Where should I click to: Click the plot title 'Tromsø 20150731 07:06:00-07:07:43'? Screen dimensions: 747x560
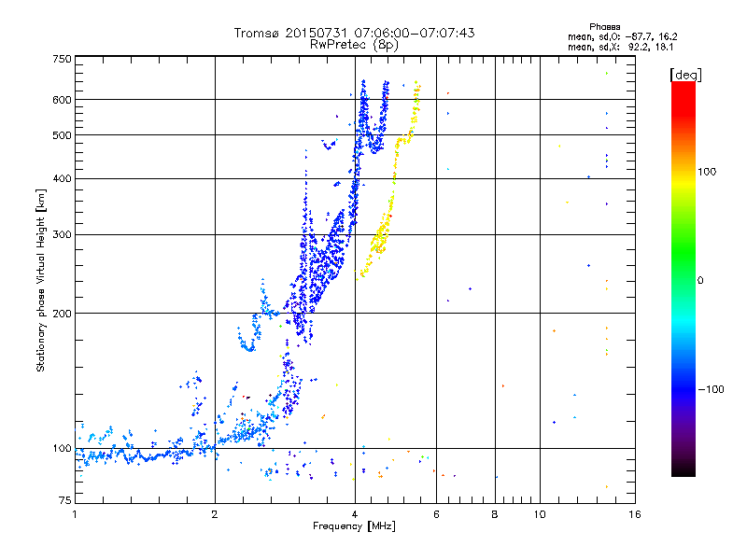(x=354, y=33)
